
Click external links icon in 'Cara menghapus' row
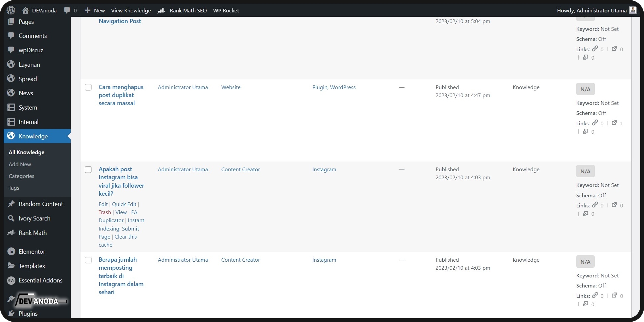tap(614, 123)
